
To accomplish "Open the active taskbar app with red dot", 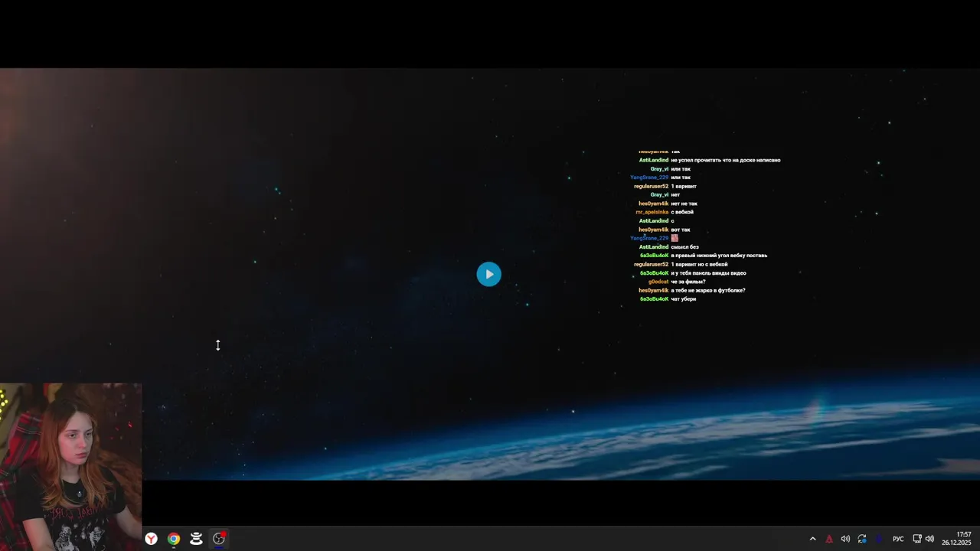I will point(219,539).
